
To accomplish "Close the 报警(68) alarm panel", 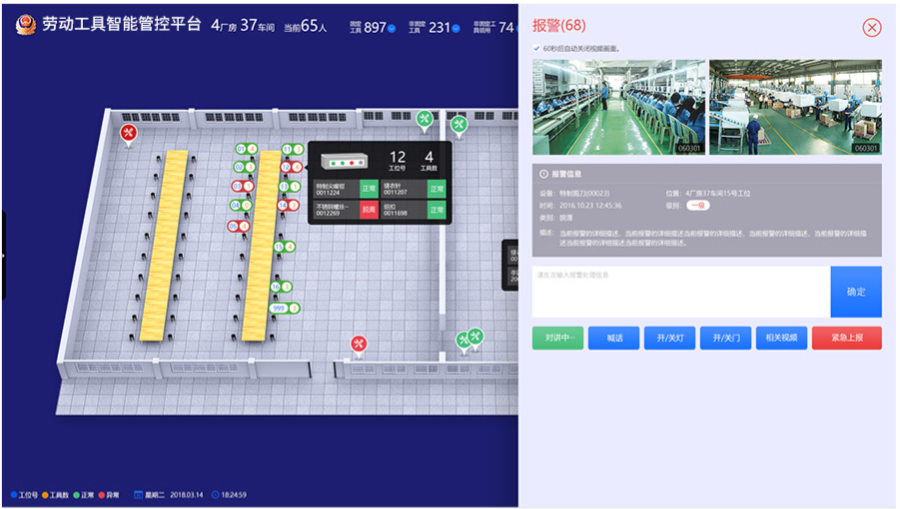I will pyautogui.click(x=871, y=27).
